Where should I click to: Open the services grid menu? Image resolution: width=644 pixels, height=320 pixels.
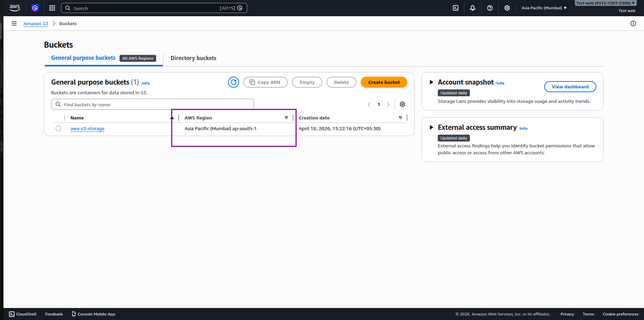pos(52,8)
